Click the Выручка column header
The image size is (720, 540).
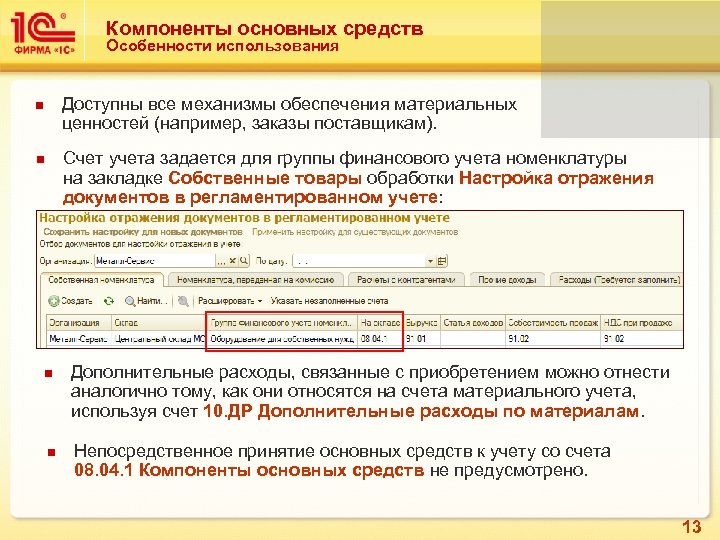tap(422, 323)
